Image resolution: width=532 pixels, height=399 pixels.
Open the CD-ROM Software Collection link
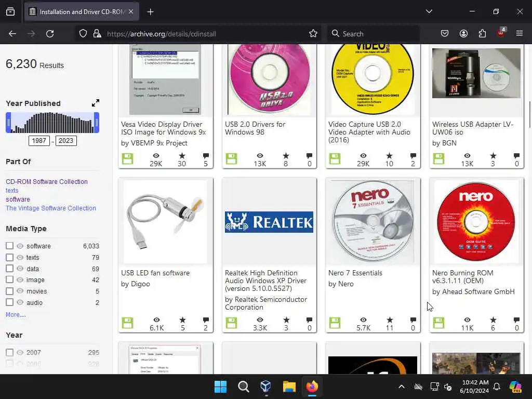46,181
